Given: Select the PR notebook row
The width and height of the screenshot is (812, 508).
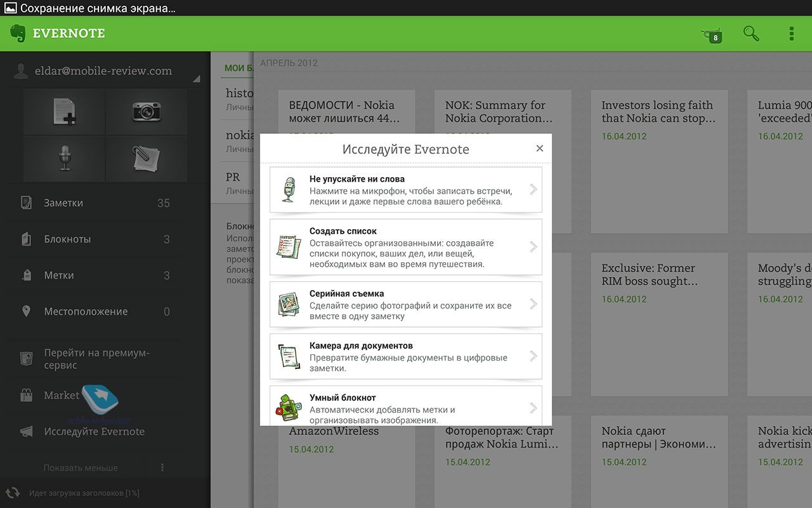Looking at the screenshot, I should click(232, 184).
